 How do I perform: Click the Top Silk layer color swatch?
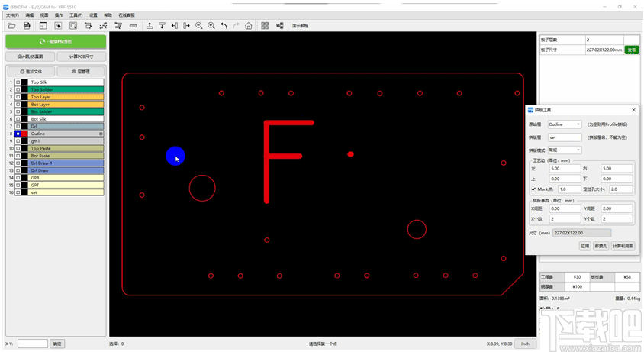coord(24,82)
